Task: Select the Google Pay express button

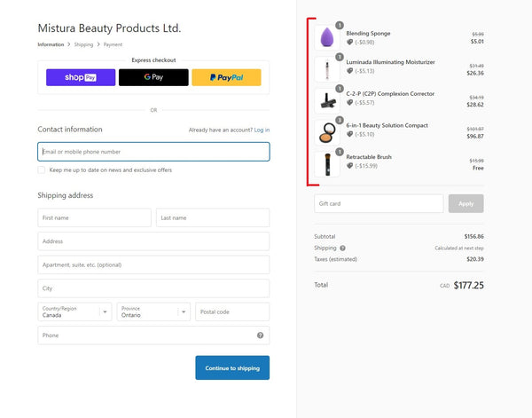Action: click(x=153, y=77)
